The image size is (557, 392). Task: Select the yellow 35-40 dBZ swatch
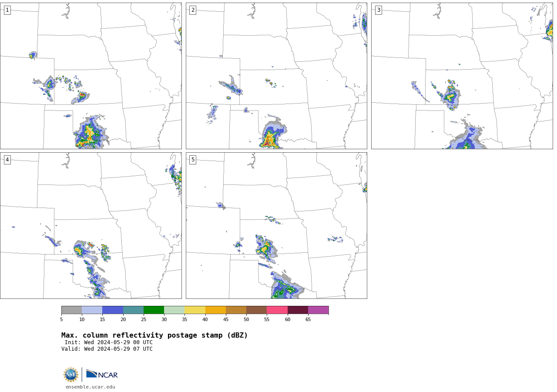coord(195,310)
